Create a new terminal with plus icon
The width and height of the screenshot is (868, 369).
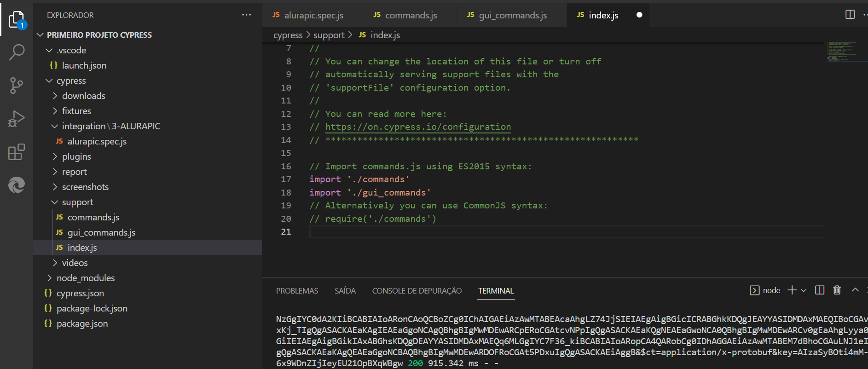tap(792, 290)
